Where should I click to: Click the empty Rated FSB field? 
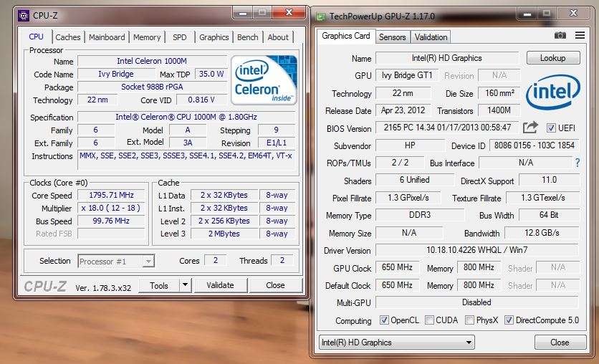[x=111, y=234]
